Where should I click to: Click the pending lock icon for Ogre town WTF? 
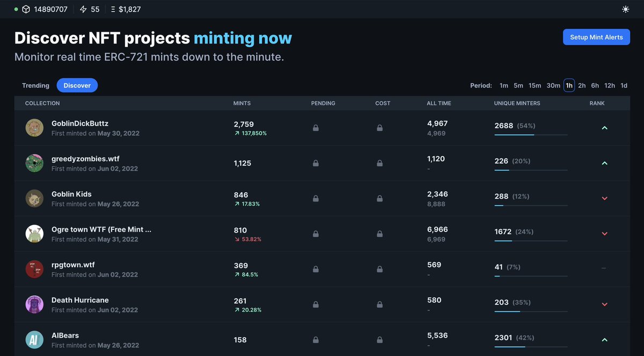click(x=316, y=234)
